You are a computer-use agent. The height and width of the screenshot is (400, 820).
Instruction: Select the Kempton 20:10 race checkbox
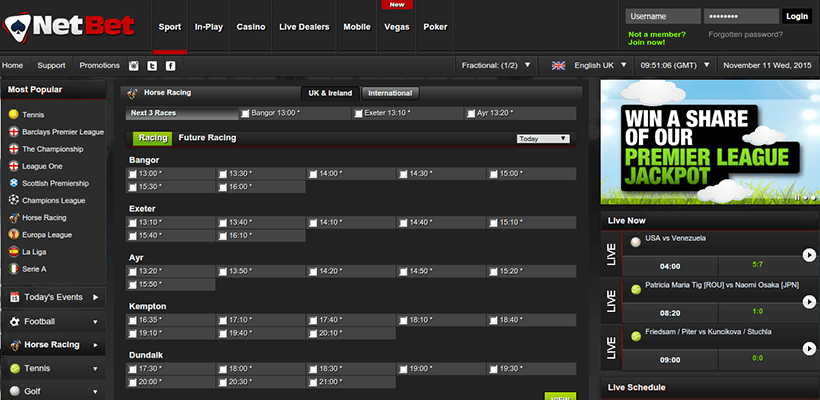pos(313,334)
